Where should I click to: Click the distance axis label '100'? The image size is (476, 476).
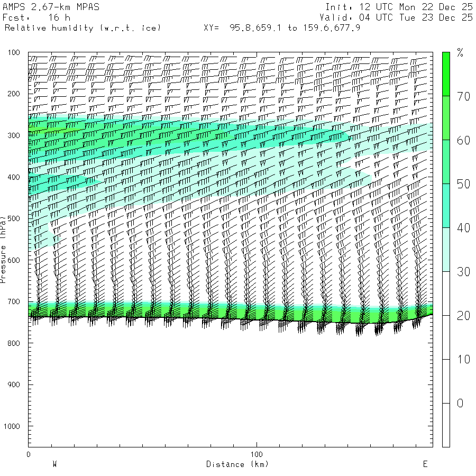257,454
